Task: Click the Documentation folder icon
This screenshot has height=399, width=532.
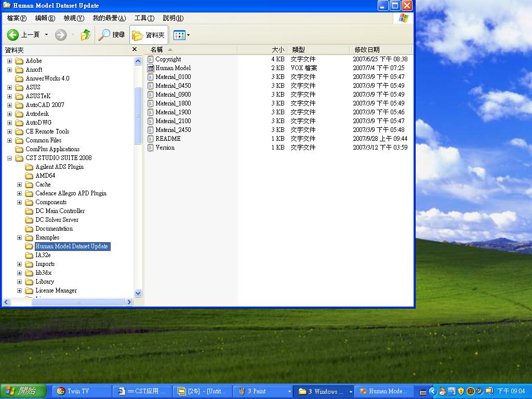Action: [29, 229]
